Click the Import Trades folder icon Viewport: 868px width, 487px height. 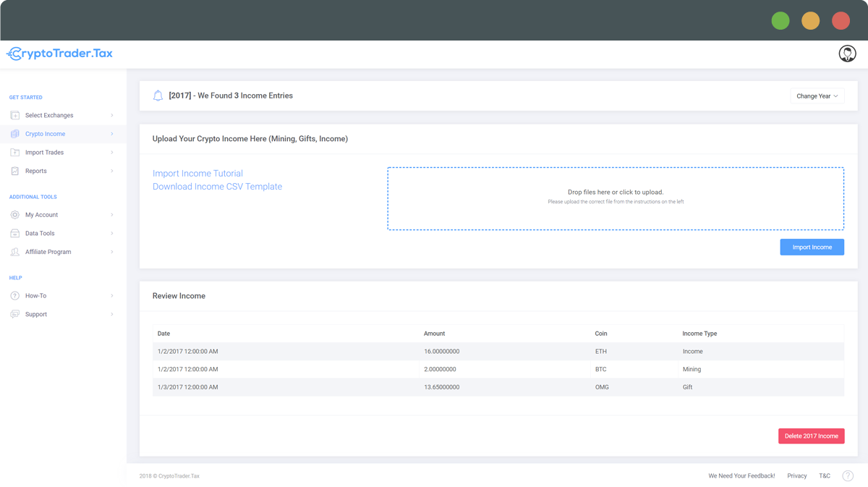tap(14, 153)
